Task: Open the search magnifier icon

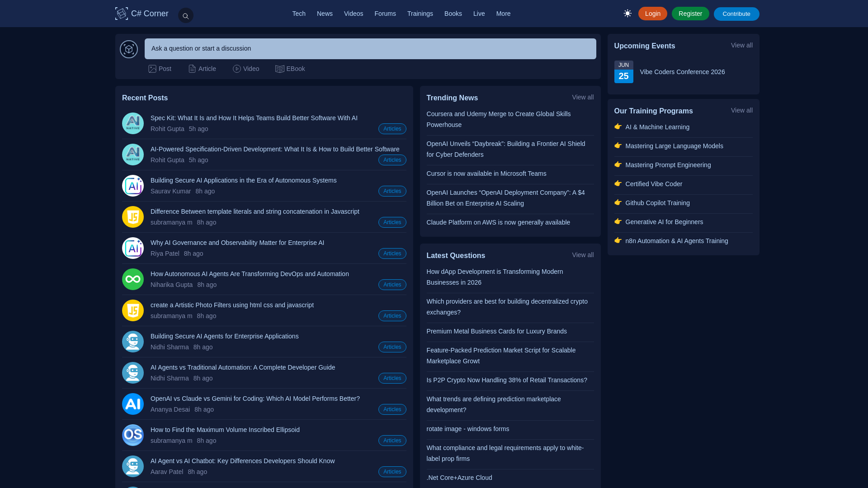Action: pyautogui.click(x=185, y=16)
